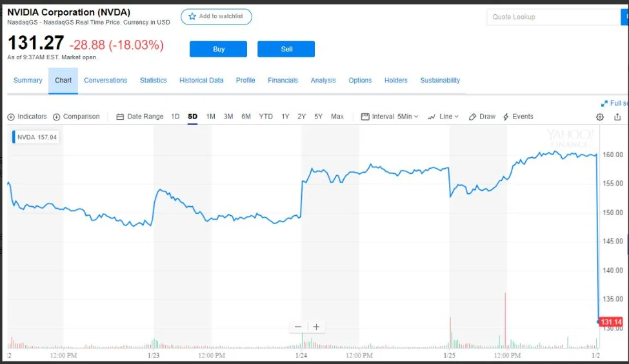Viewport: 629px width, 364px height.
Task: Click the 160.00 price axis label
Action: (x=613, y=155)
